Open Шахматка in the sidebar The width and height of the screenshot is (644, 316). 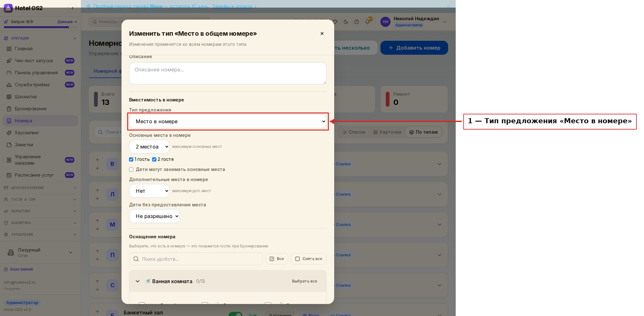point(40,97)
